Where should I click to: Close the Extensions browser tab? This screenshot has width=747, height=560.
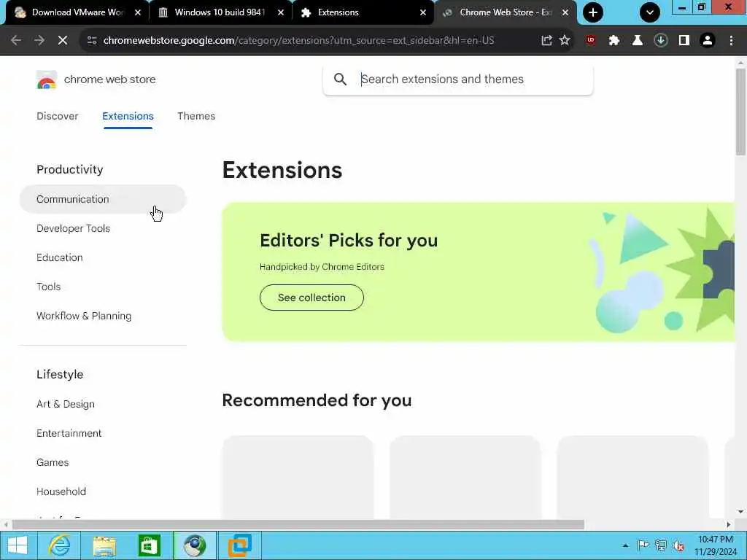click(x=423, y=13)
